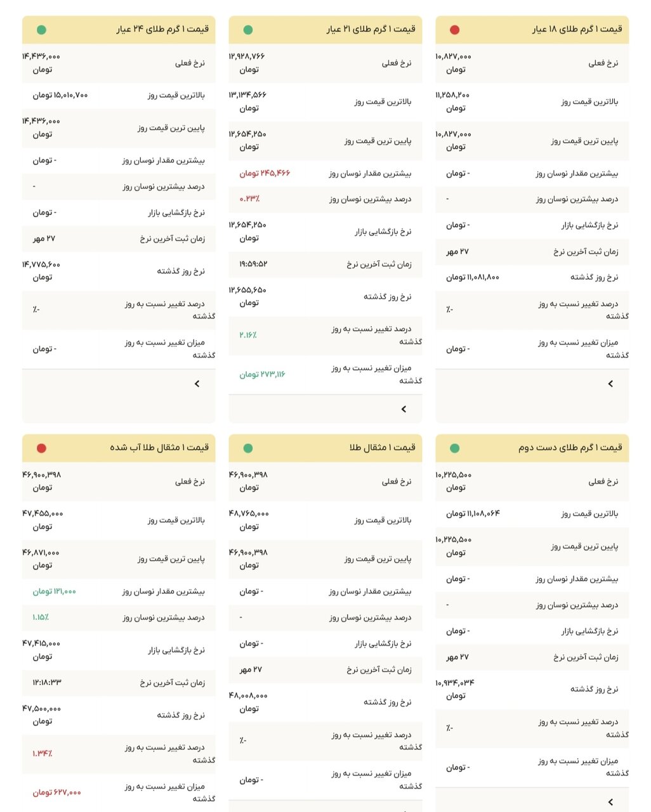The width and height of the screenshot is (651, 812).
Task: Click the green fluctuation amount ۱۲۱,۰۰۰ تومان
Action: point(56,591)
